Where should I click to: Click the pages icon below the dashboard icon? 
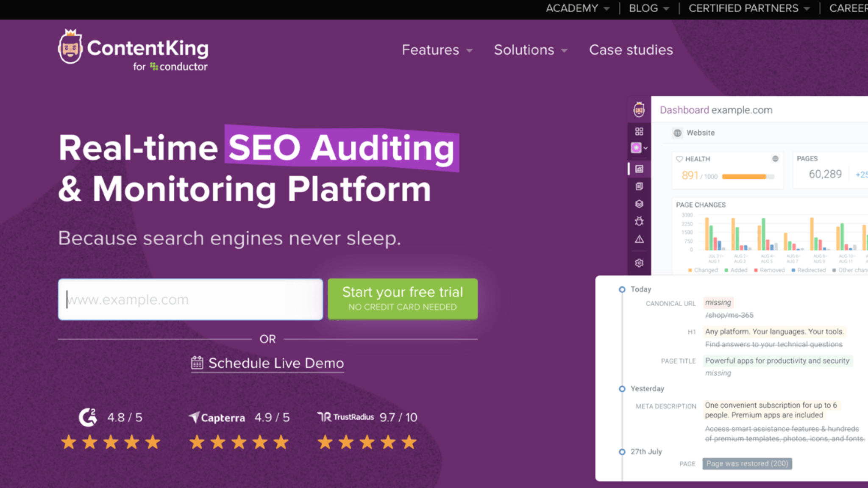click(x=639, y=186)
